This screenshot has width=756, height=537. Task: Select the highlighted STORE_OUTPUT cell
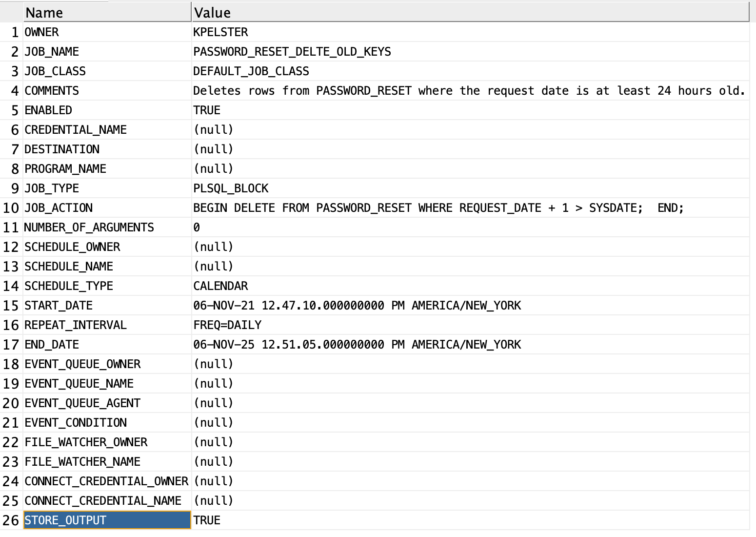(x=66, y=520)
